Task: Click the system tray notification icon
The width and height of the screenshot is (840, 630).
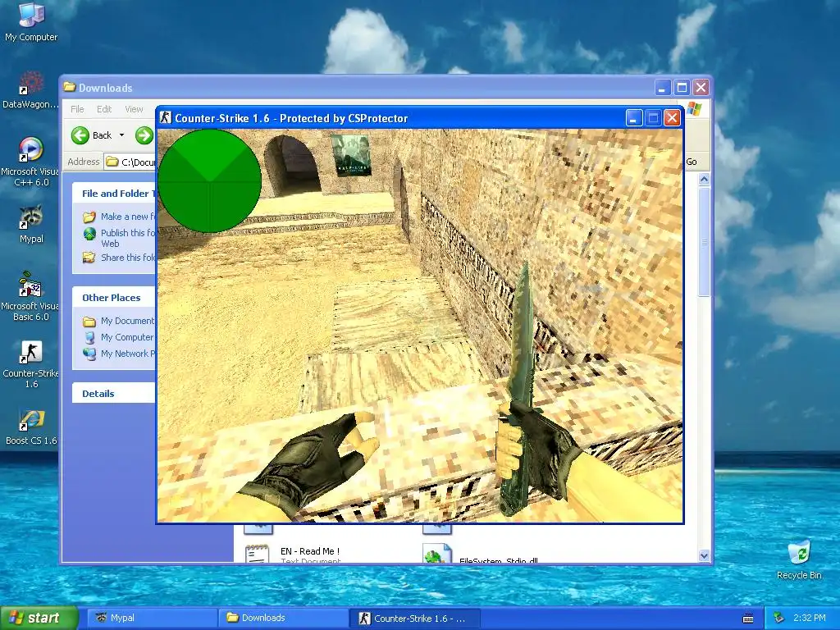Action: (779, 619)
